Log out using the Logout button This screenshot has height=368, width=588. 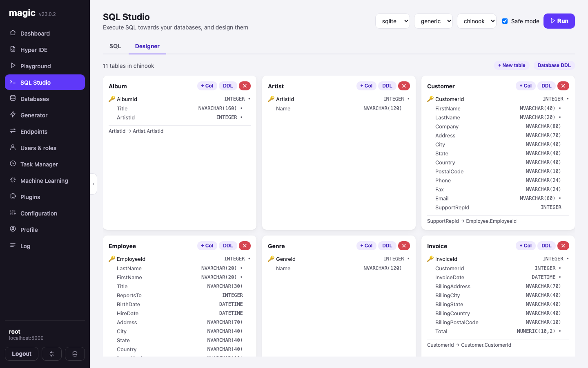click(22, 354)
